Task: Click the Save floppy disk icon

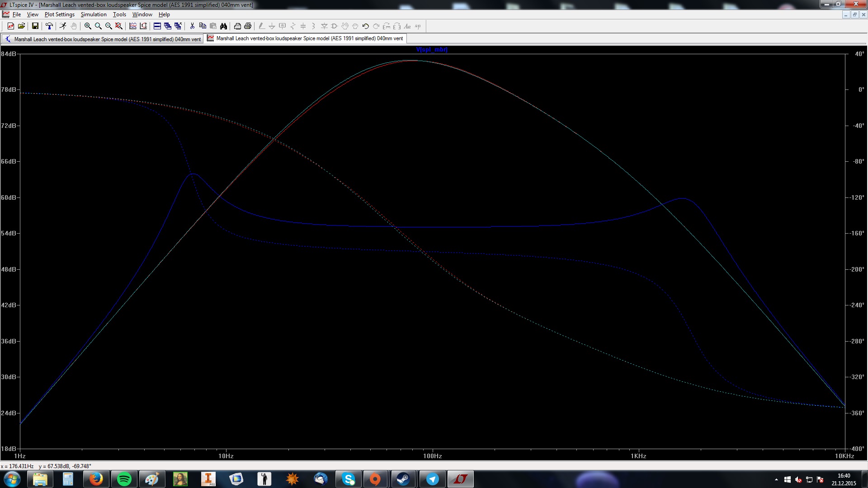Action: pos(35,26)
